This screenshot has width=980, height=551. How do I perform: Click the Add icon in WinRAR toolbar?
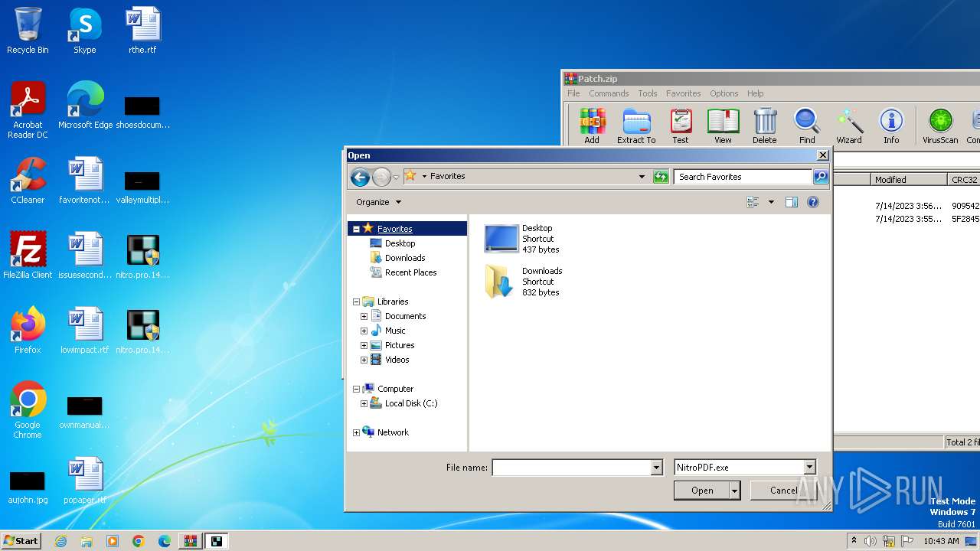pyautogui.click(x=592, y=126)
